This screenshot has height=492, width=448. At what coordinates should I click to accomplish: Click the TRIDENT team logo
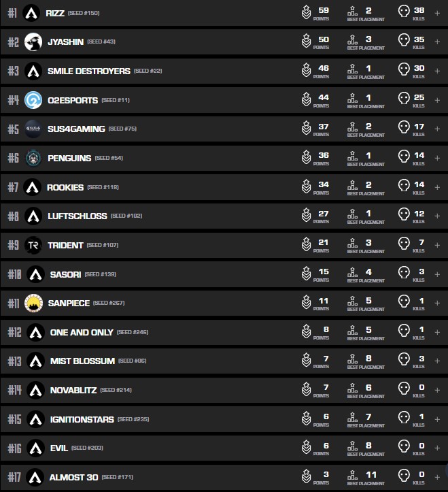[33, 245]
